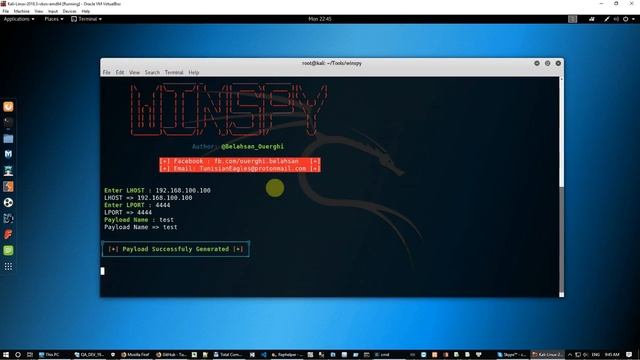
Task: Open the soccer-ball-shaped dock icon
Action: (8, 202)
